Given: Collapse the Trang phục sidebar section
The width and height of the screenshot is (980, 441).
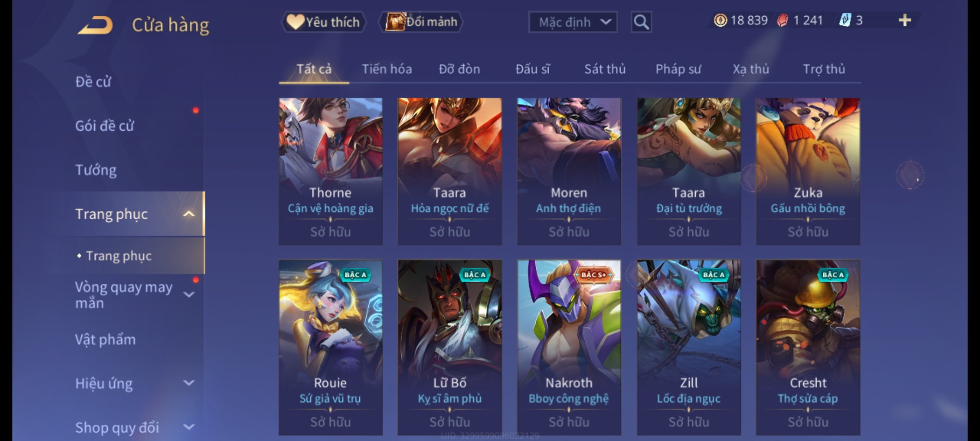Looking at the screenshot, I should click(189, 214).
